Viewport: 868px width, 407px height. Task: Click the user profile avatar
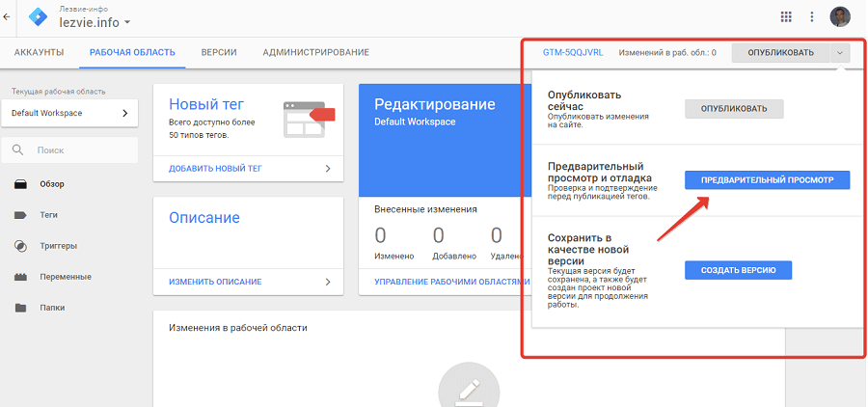coord(841,16)
